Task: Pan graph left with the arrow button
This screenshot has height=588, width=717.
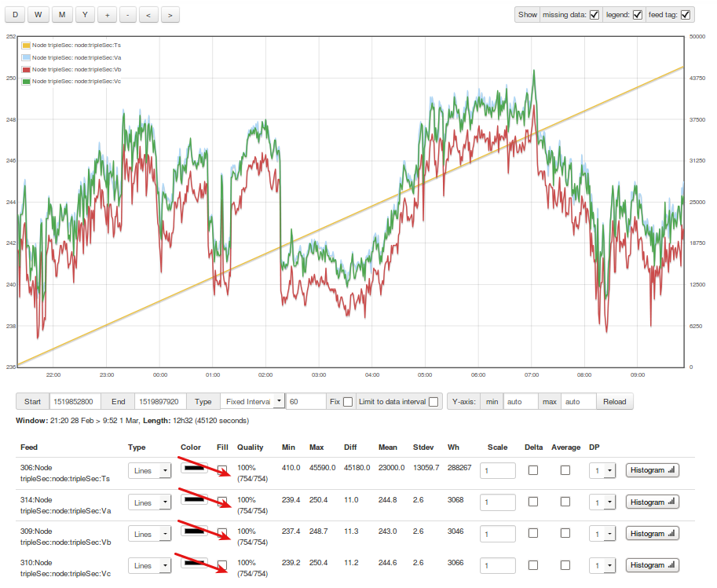Action: (150, 14)
